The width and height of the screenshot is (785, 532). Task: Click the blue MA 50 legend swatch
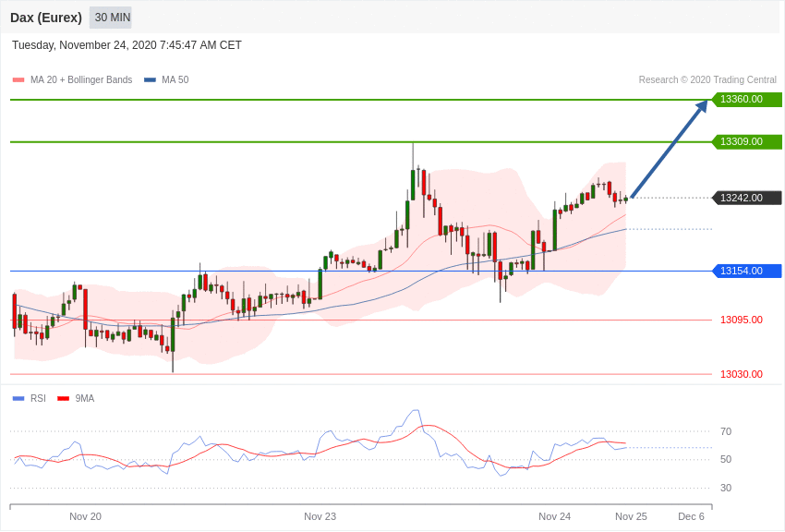point(150,80)
